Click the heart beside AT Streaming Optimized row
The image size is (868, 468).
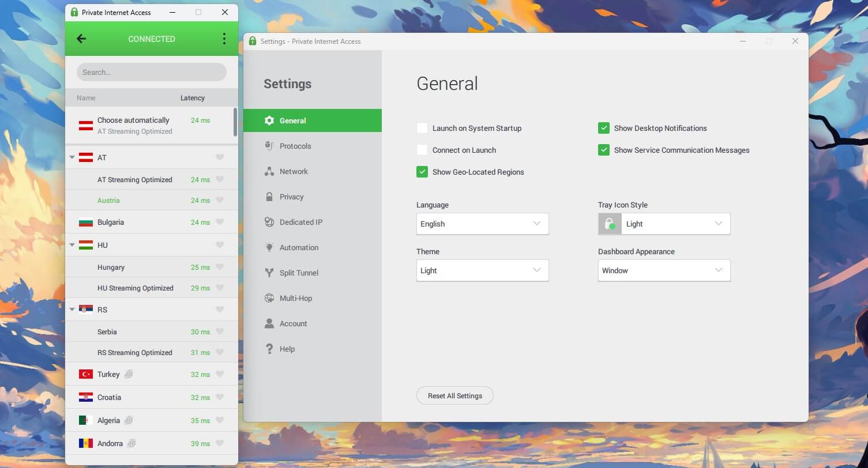coord(220,179)
